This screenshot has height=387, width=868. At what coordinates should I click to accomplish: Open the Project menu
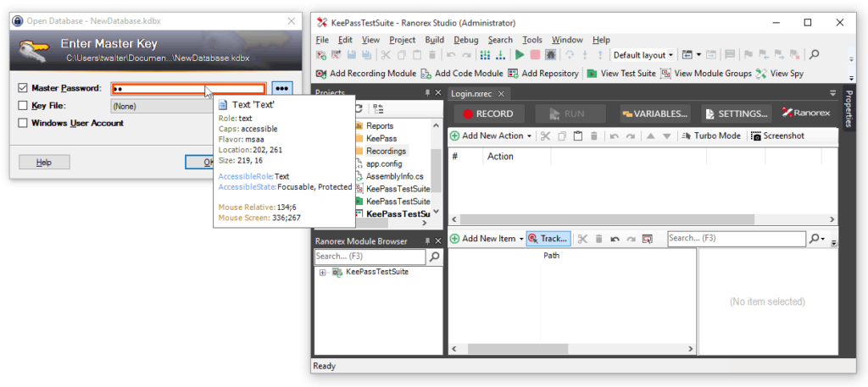pos(402,40)
